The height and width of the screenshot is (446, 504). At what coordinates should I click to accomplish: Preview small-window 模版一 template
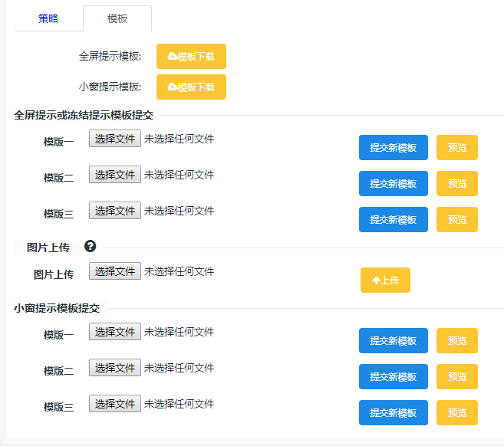457,340
